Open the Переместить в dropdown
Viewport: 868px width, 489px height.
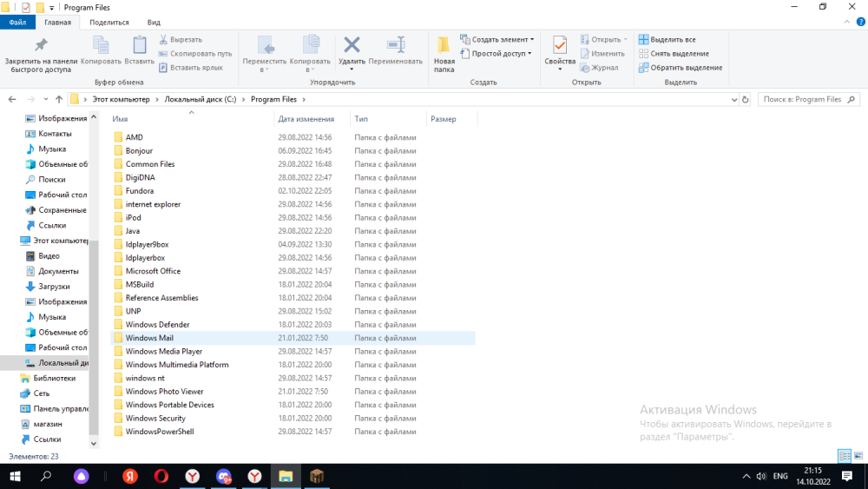pos(265,54)
